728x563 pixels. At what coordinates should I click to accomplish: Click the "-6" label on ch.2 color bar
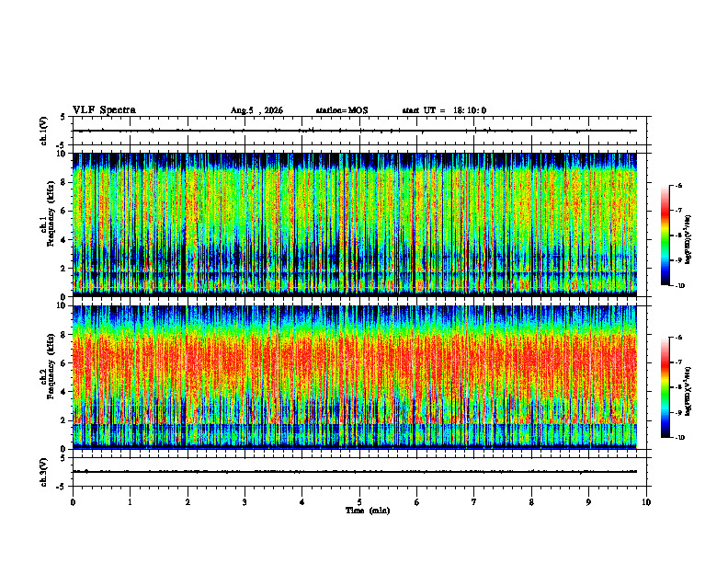678,338
